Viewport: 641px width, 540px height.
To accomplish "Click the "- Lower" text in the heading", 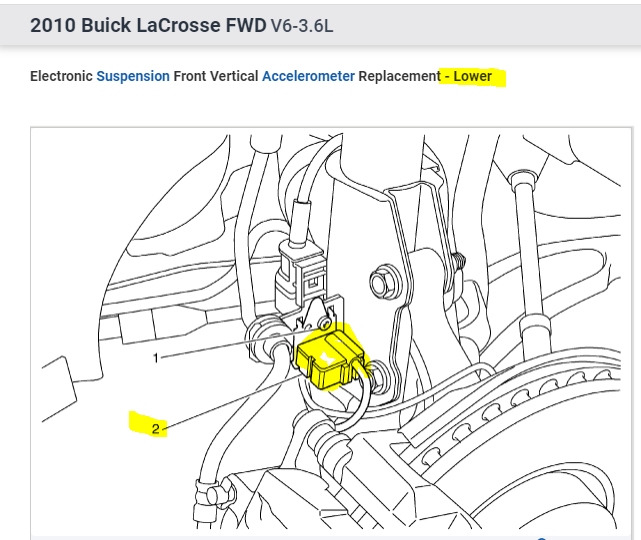I will (x=468, y=76).
